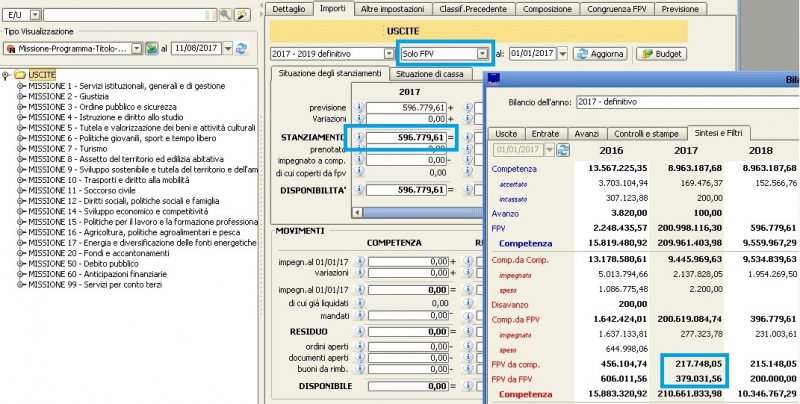Viewport: 800px width, 404px height.
Task: Click the wand icon next to search
Action: (x=241, y=14)
